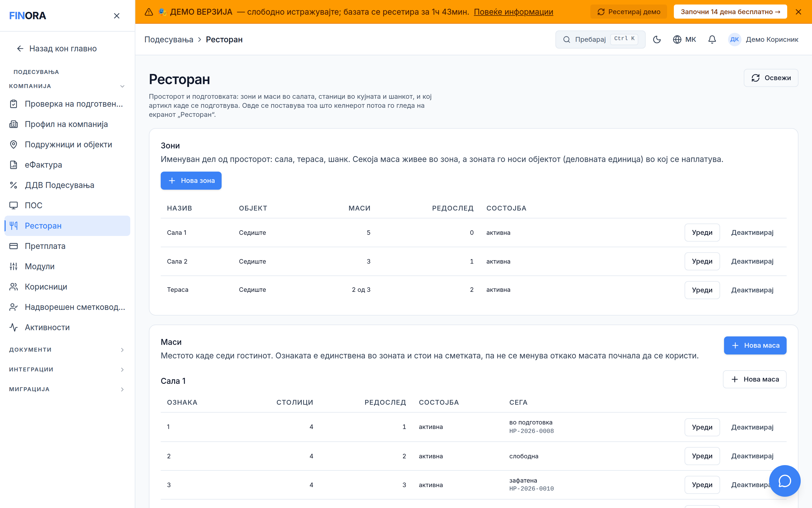Screen dimensions: 812x508
Task: Open Подружници и објекти page
Action: click(x=67, y=145)
